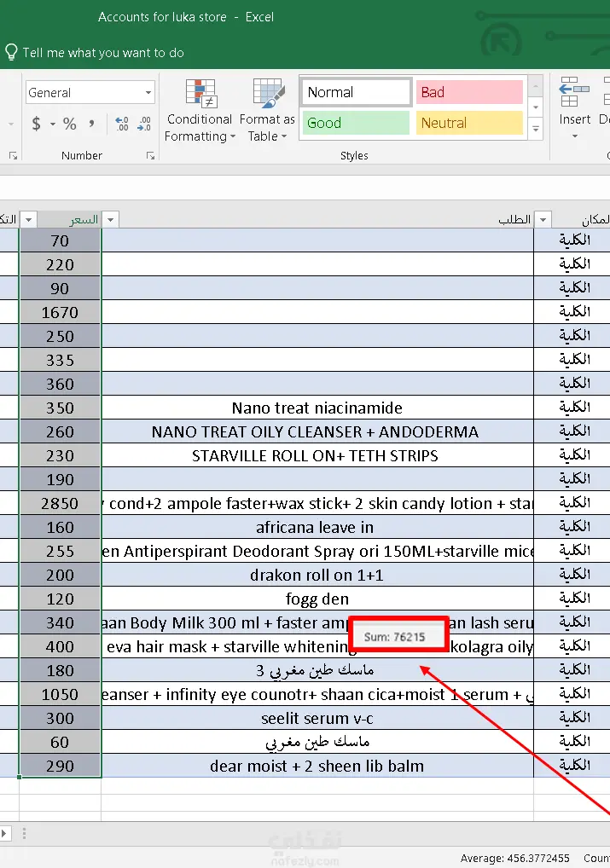Image resolution: width=610 pixels, height=868 pixels.
Task: Select cell africana leave in
Action: coord(317,527)
